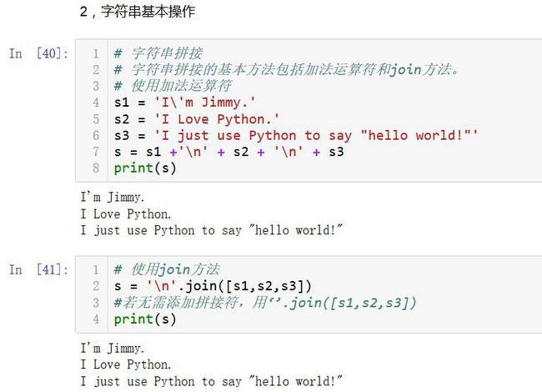Click print(s) in cell 40
This screenshot has width=542, height=392.
click(145, 168)
